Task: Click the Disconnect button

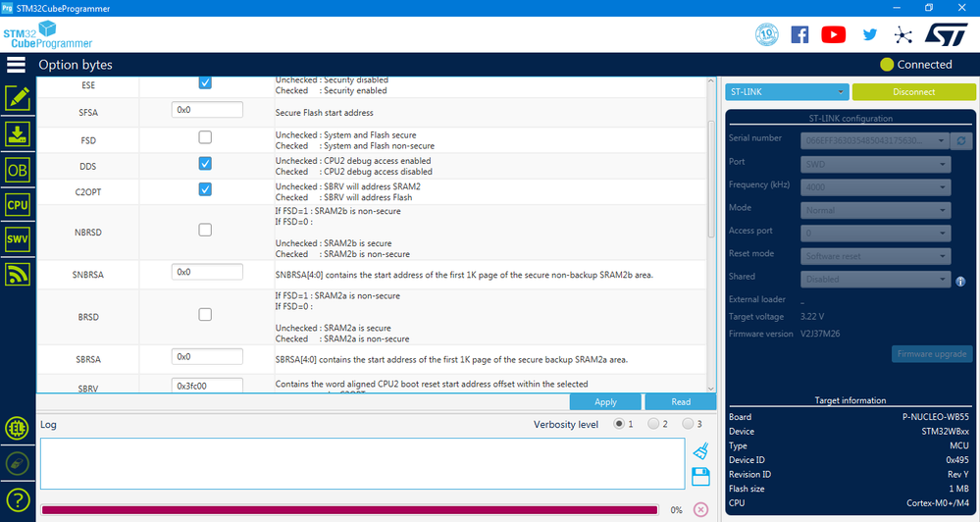Action: tap(913, 92)
